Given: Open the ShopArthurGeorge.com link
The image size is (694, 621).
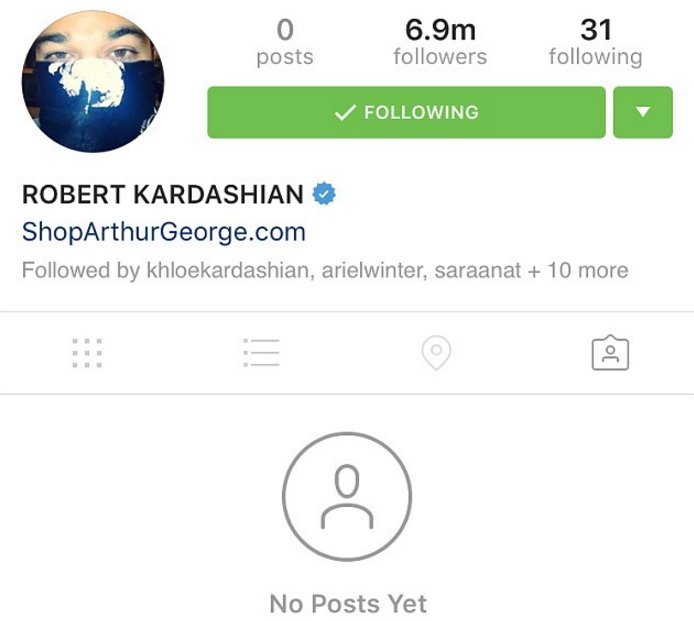Looking at the screenshot, I should pyautogui.click(x=164, y=232).
